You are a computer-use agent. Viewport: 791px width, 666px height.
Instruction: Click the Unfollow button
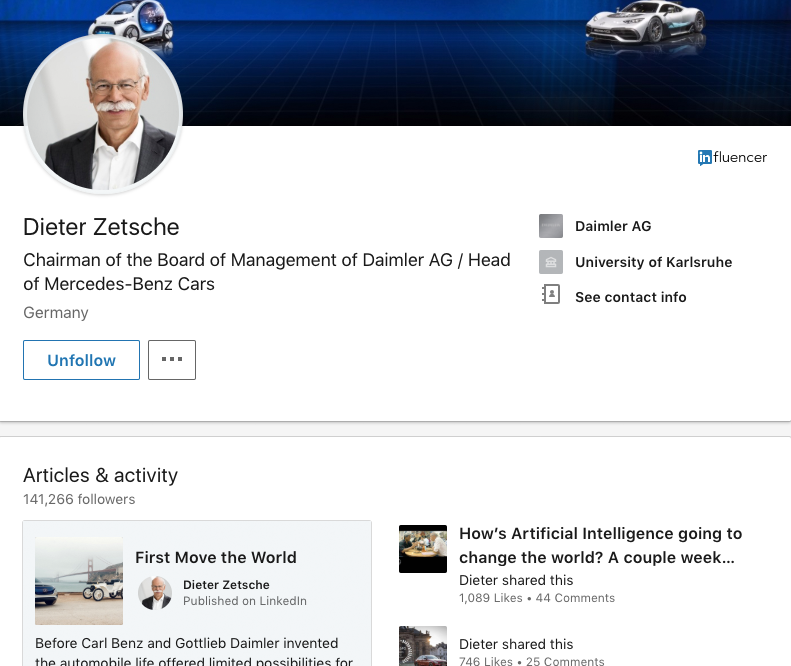coord(81,360)
